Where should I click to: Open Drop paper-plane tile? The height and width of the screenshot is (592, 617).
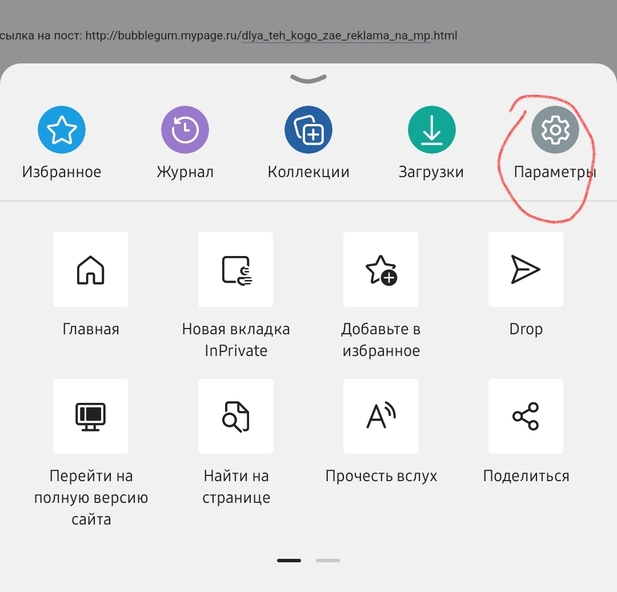pyautogui.click(x=526, y=270)
